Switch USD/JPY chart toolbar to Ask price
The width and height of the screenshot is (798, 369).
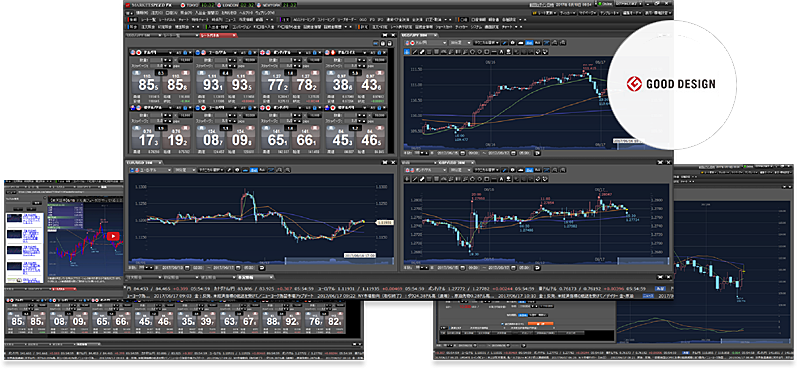point(538,43)
